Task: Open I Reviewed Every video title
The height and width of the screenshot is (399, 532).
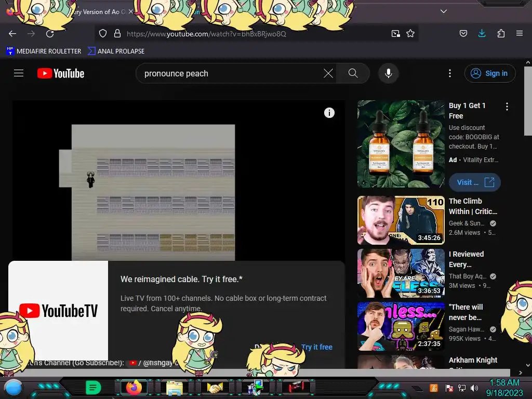Action: [466, 259]
